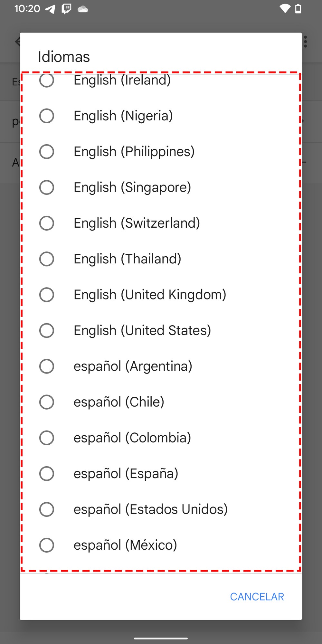The height and width of the screenshot is (644, 322).
Task: Select English (Thailand) from list
Action: click(x=47, y=259)
